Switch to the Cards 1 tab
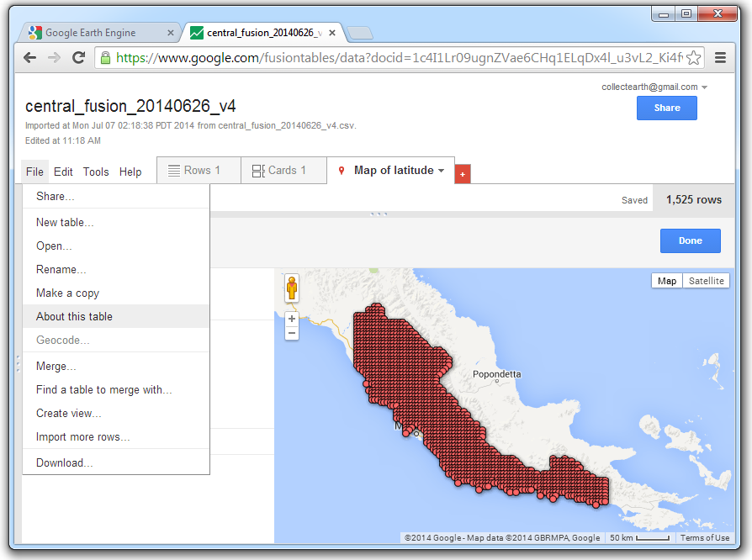Viewport: 752px width, 560px height. [x=283, y=170]
